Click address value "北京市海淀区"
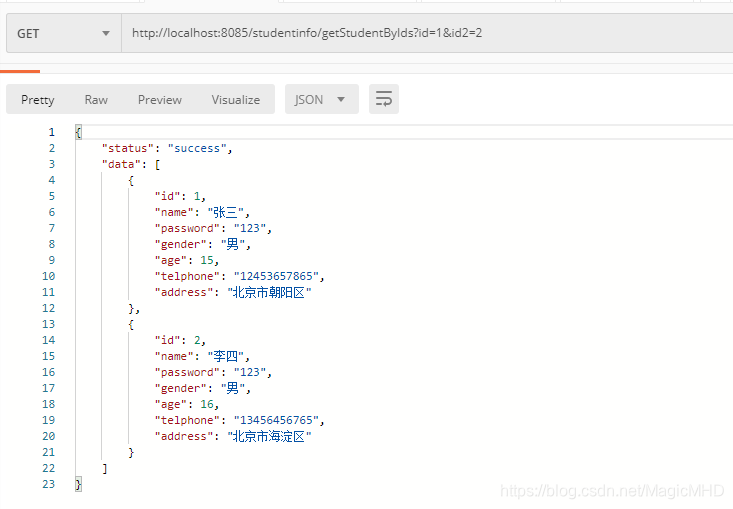The height and width of the screenshot is (509, 733). [x=269, y=437]
